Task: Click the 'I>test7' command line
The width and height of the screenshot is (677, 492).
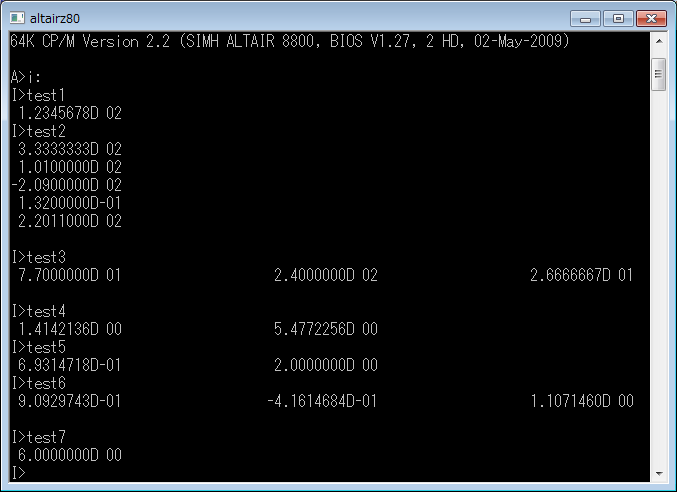Action: coord(38,437)
